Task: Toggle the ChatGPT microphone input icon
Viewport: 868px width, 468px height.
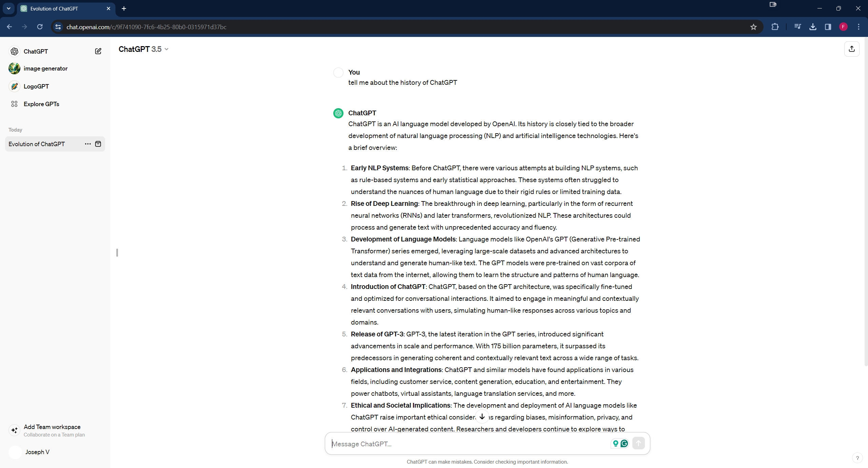Action: [615, 443]
